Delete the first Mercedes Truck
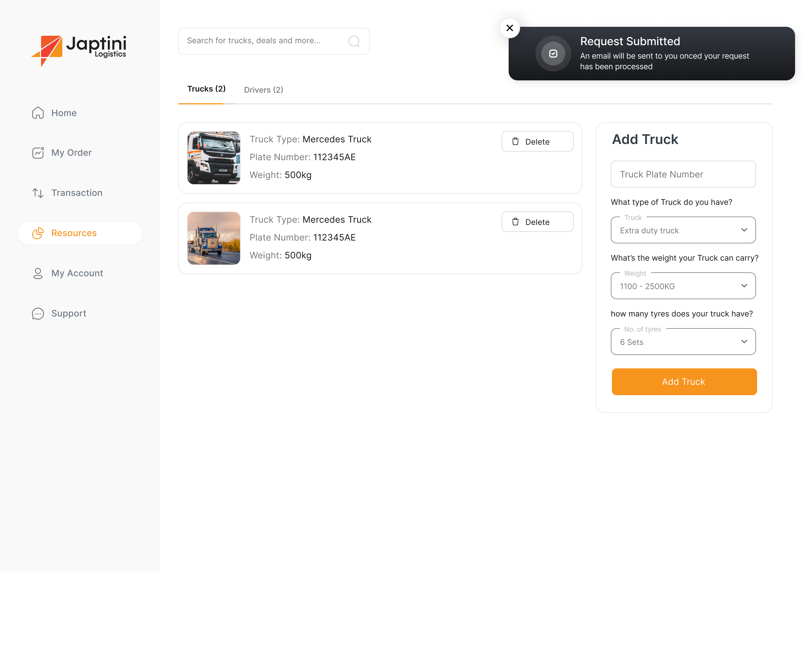The image size is (804, 672). (537, 141)
